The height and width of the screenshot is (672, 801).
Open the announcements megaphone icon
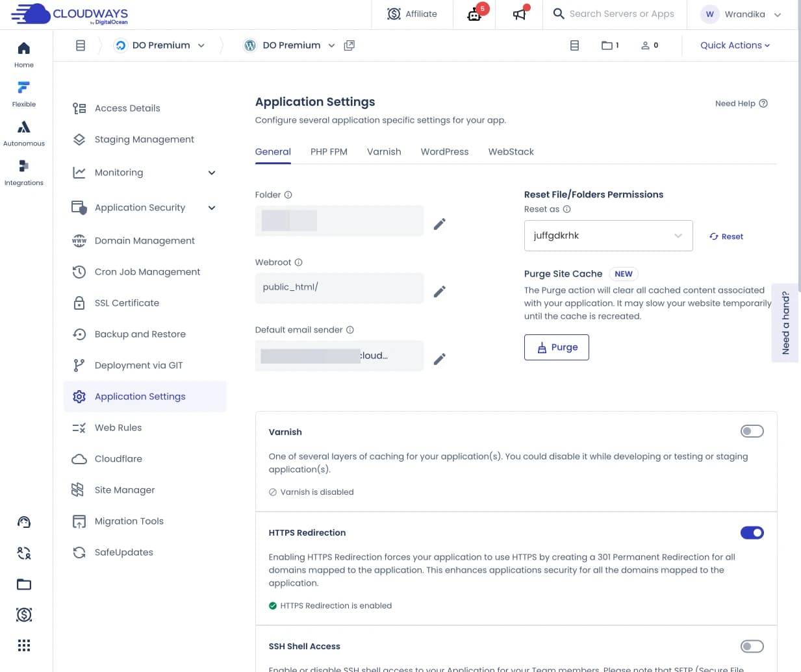[519, 14]
